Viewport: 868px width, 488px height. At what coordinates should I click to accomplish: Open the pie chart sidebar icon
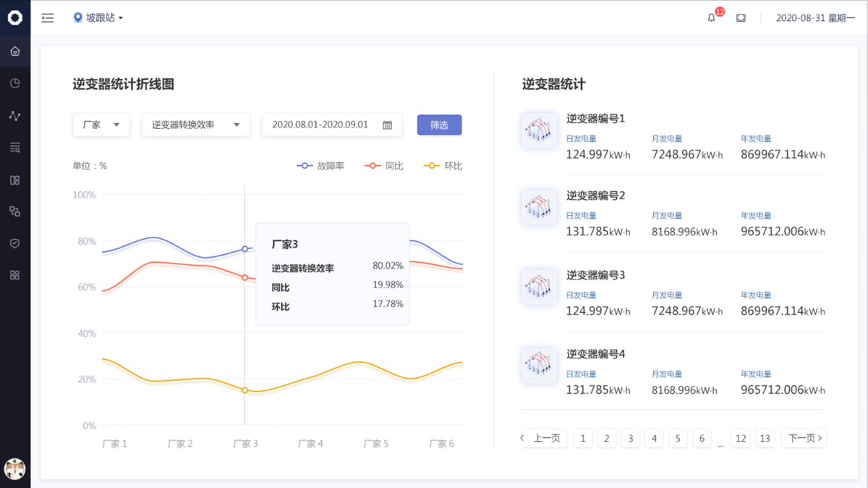[x=15, y=83]
